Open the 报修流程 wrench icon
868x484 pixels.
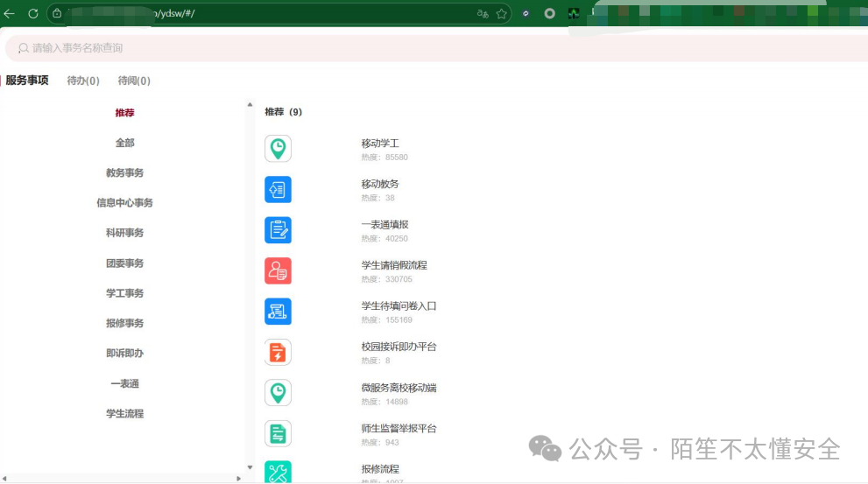pos(278,473)
